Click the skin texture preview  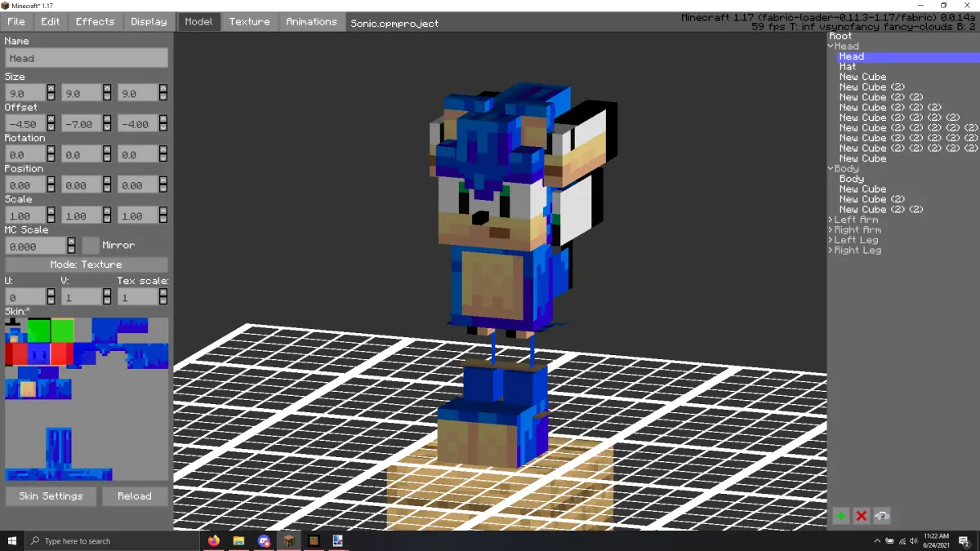[x=87, y=399]
